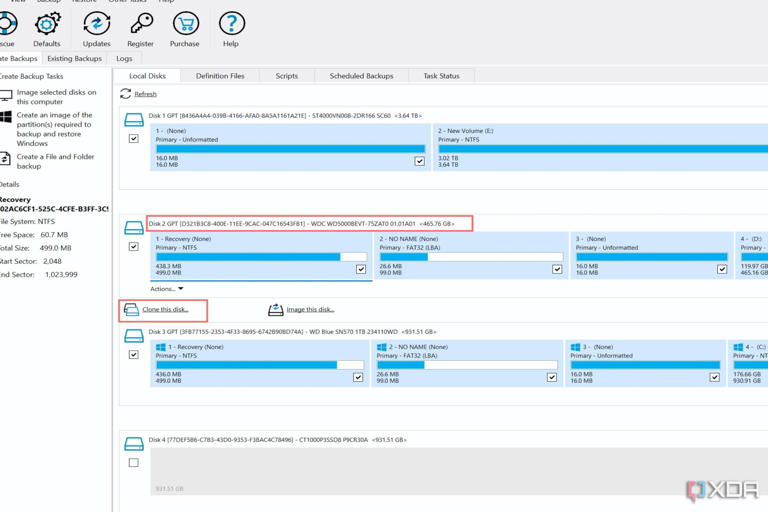Enable the Disk 4 selection checkbox
The width and height of the screenshot is (768, 512).
(x=134, y=463)
